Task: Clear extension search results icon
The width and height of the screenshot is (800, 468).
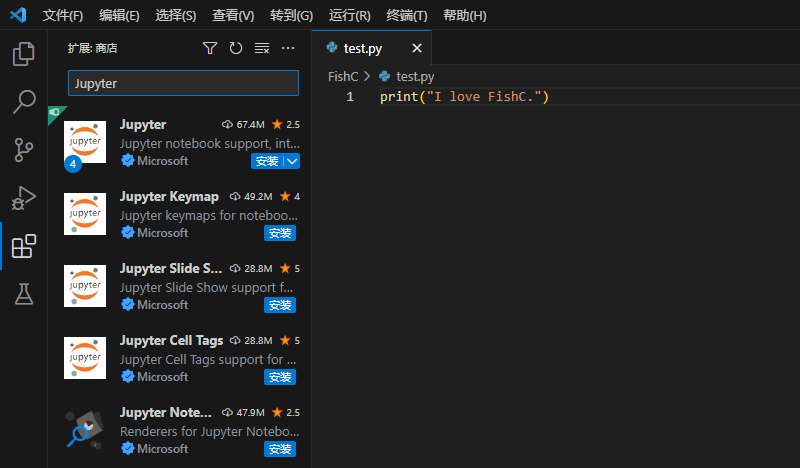Action: [262, 48]
